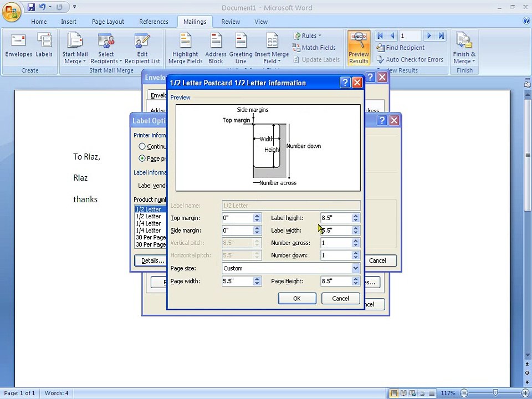
Task: Open the View tab
Action: click(x=261, y=22)
